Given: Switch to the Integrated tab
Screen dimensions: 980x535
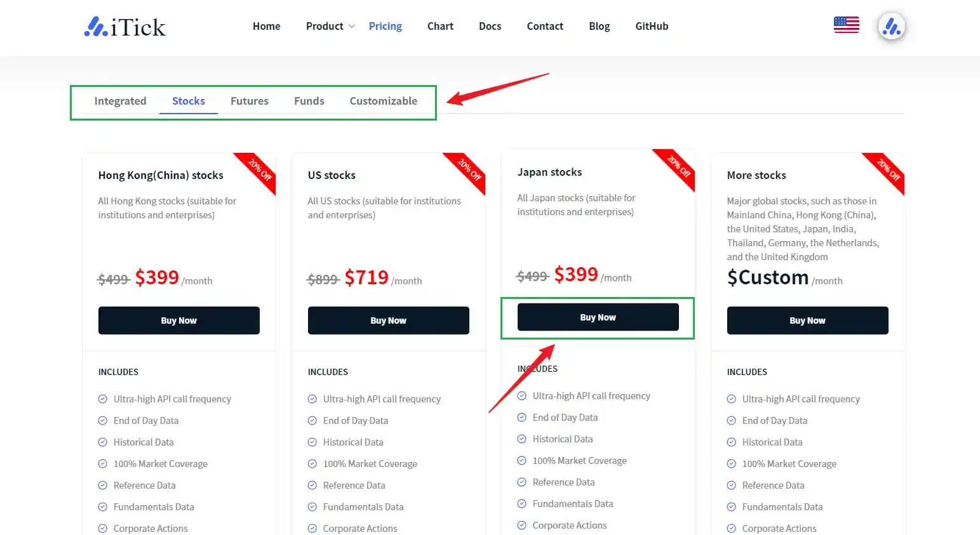Looking at the screenshot, I should click(120, 101).
